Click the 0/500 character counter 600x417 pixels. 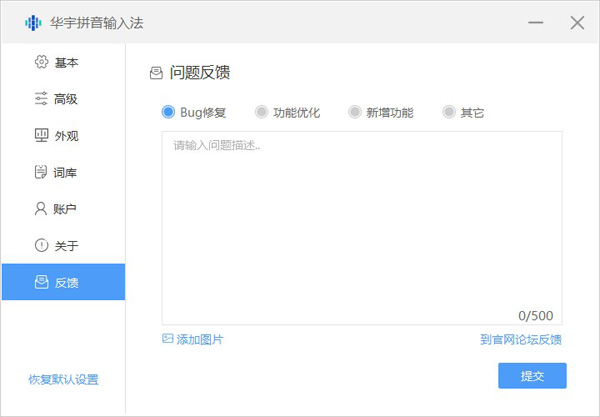click(x=536, y=316)
